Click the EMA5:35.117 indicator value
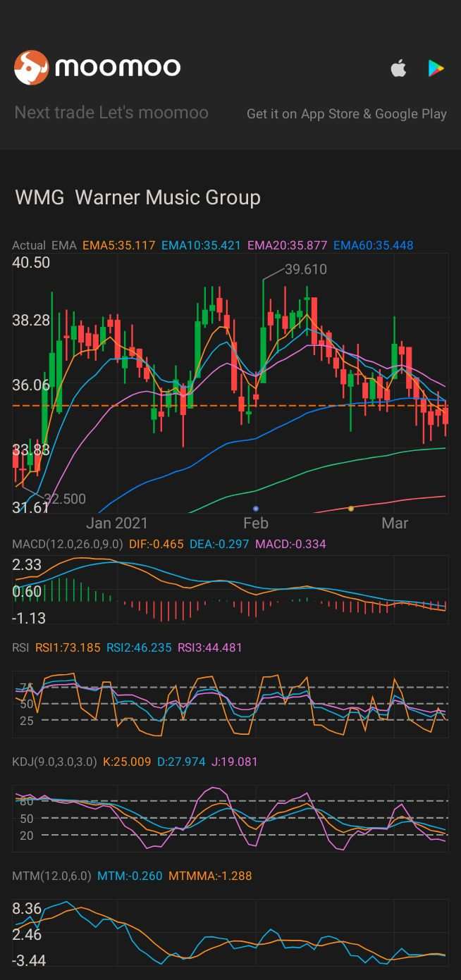 coord(118,245)
